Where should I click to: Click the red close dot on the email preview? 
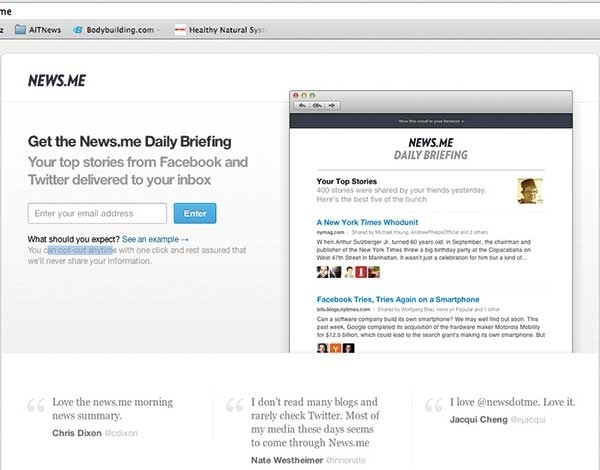click(x=296, y=94)
